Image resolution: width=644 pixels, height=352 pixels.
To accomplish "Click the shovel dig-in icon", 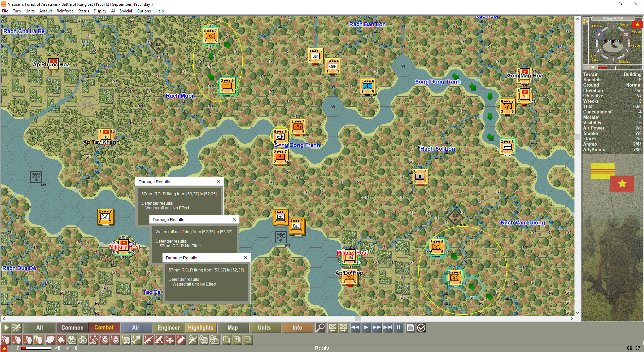I will [137, 340].
